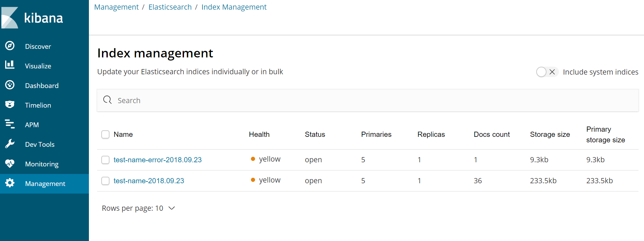Open Dev Tools in sidebar
Screen dimensions: 644x241
[44, 144]
